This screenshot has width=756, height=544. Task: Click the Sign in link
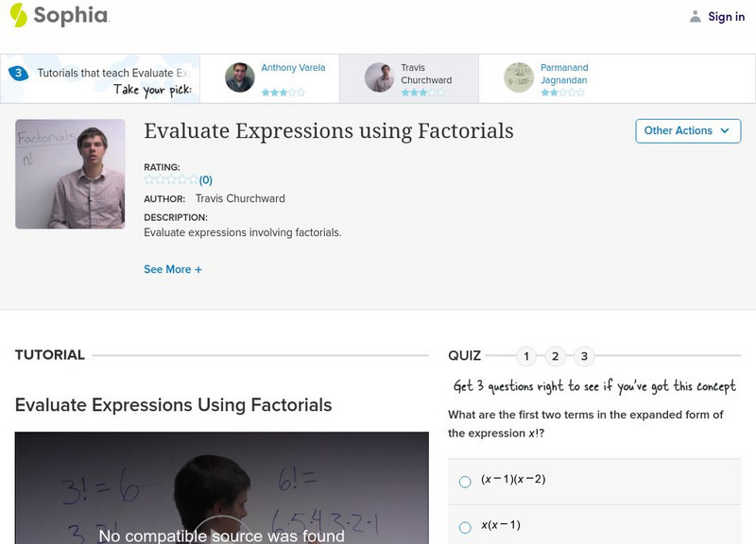coord(726,16)
